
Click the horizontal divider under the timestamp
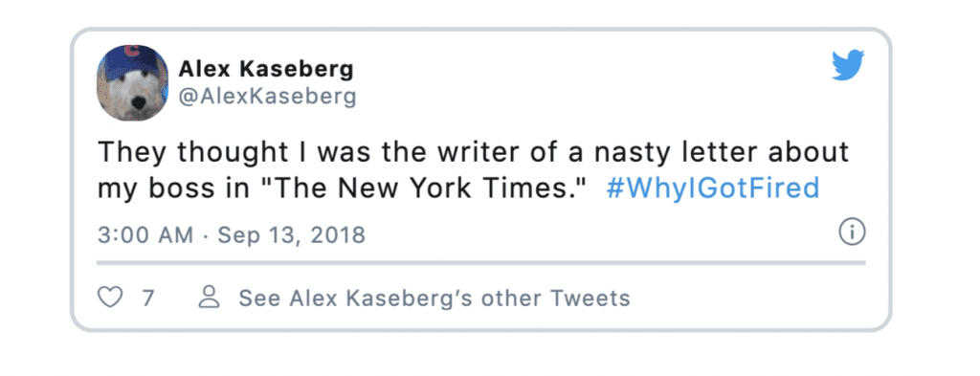click(481, 263)
